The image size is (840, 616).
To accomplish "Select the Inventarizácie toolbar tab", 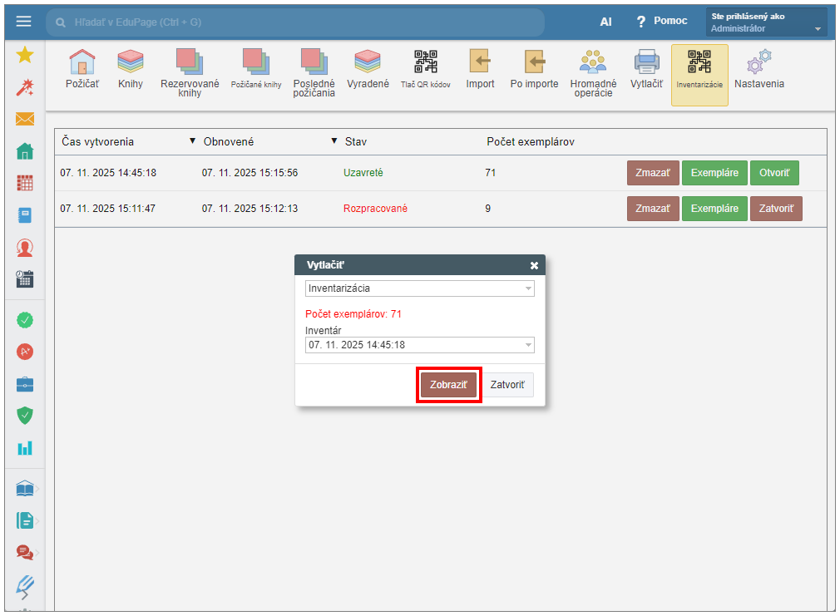I will pos(699,74).
